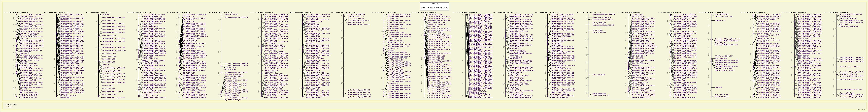Select the Wheat-2018-NAM3-BxPI283147_1D map title
This screenshot has width=868, height=112.
click(x=98, y=12)
